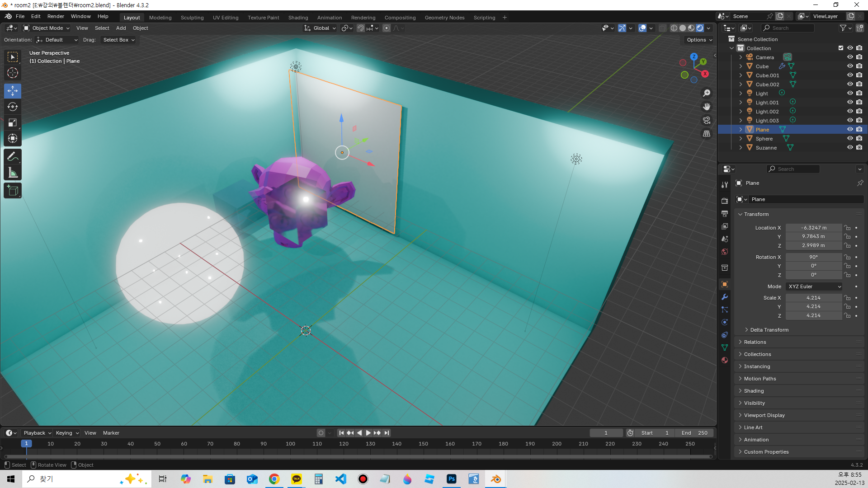Switch to rendered viewport shading

click(700, 28)
